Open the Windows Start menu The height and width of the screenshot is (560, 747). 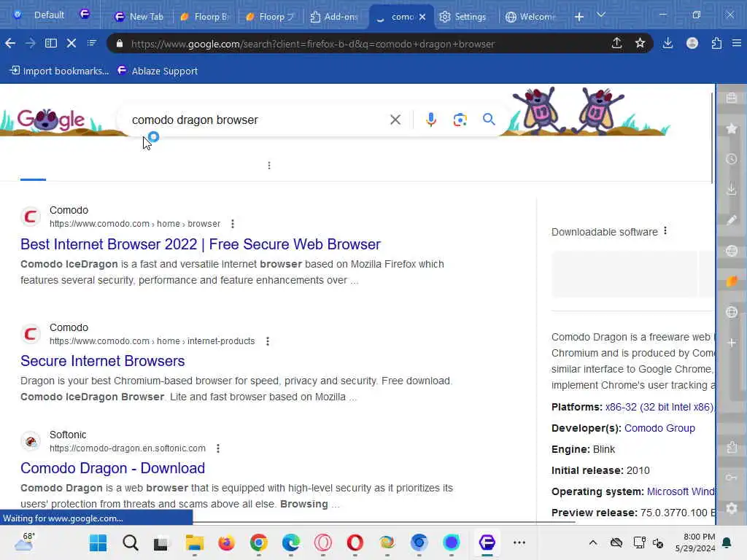(x=98, y=542)
